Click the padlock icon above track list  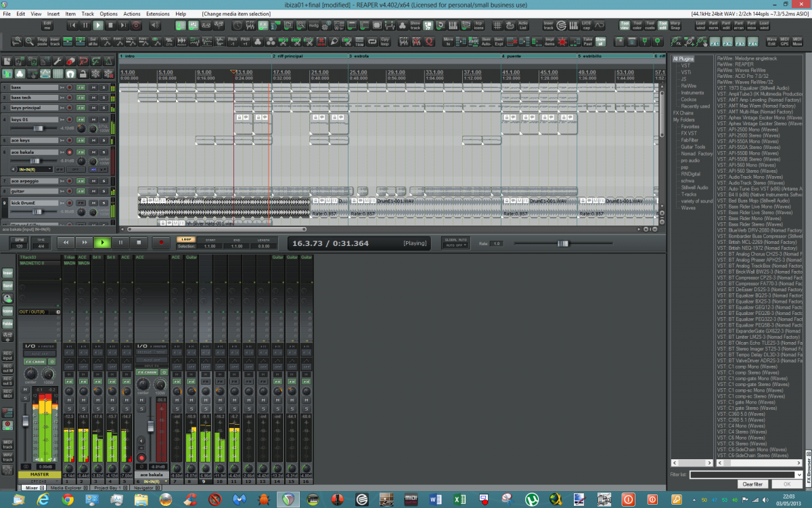(x=82, y=74)
